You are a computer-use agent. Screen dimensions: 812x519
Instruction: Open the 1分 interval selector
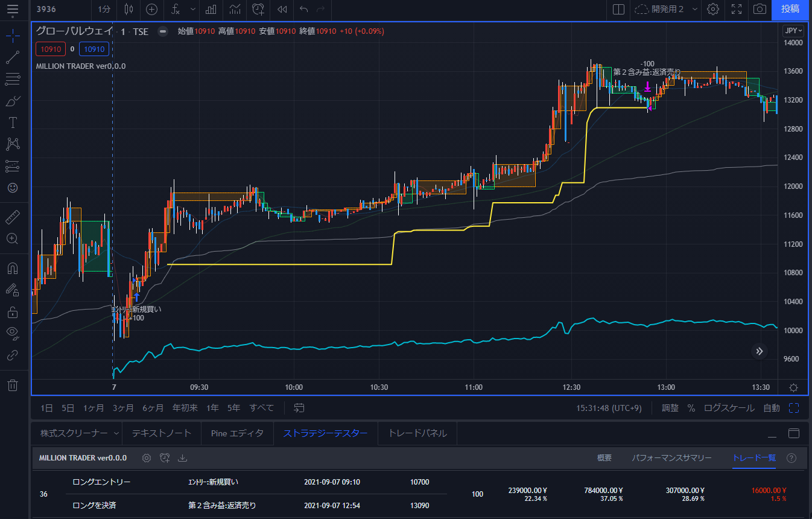[104, 9]
